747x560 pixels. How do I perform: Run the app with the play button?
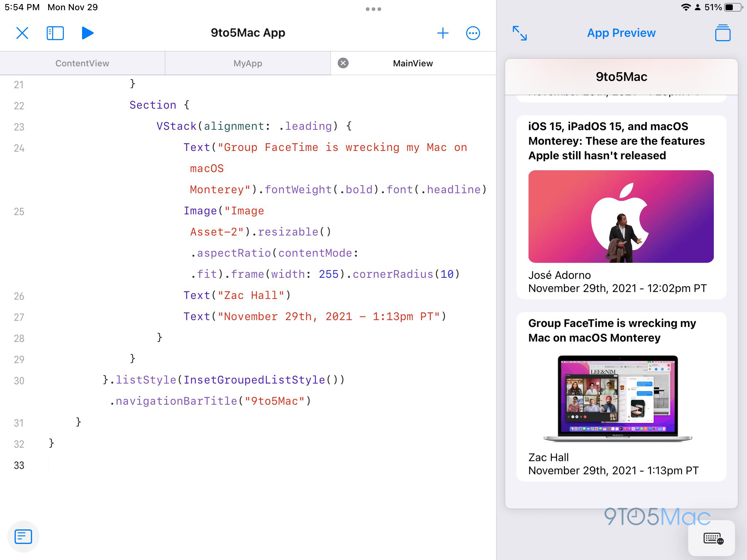(x=87, y=33)
